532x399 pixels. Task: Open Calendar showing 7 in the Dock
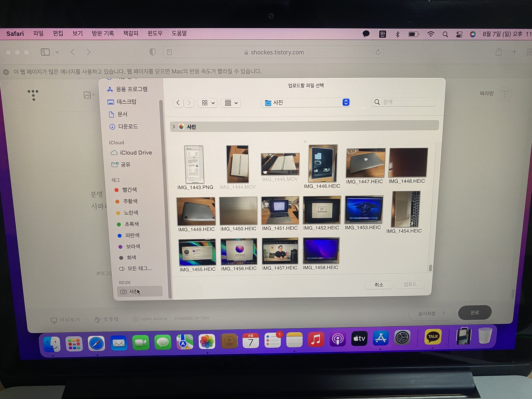tap(251, 341)
